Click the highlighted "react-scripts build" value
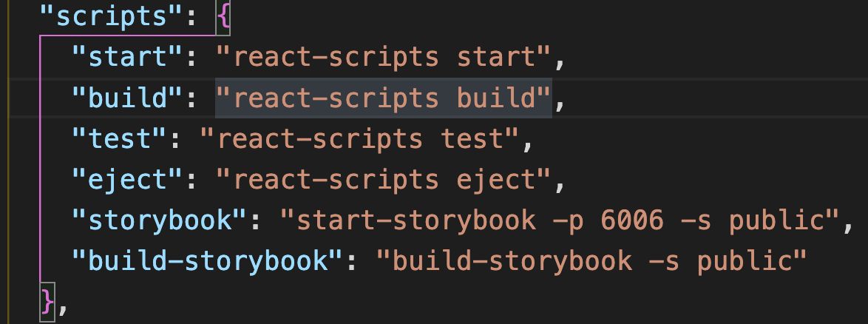The width and height of the screenshot is (868, 324). 383,98
